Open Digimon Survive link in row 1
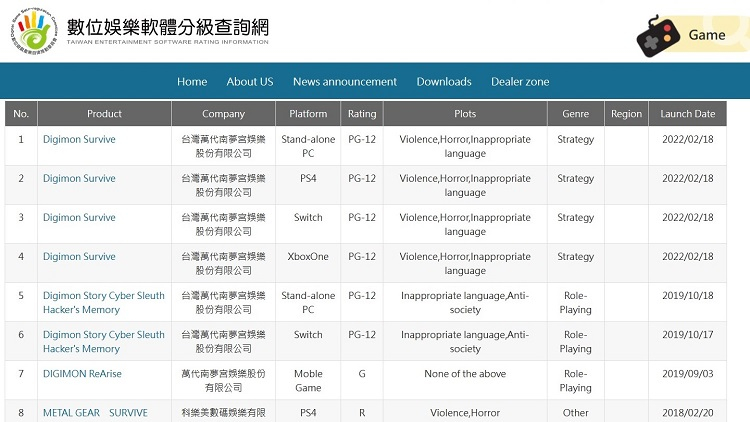The height and width of the screenshot is (422, 750). coord(79,139)
